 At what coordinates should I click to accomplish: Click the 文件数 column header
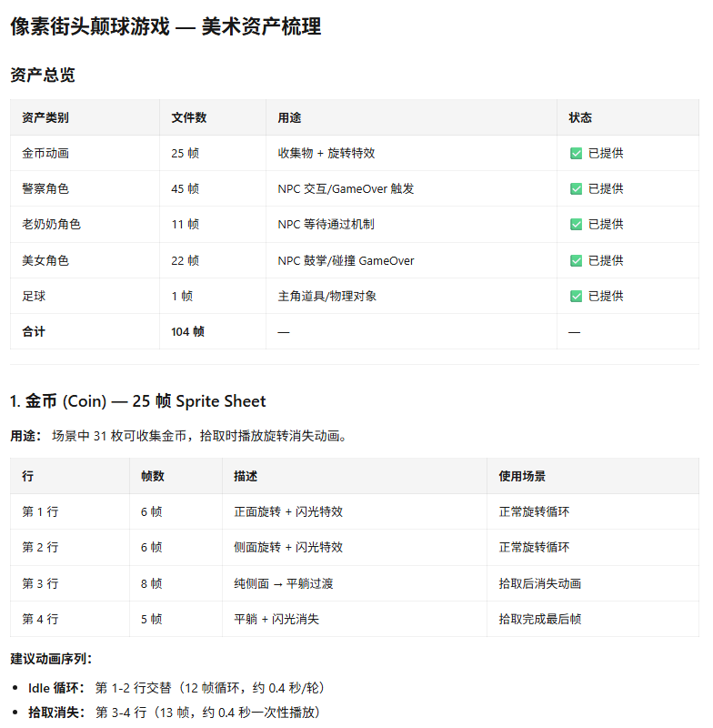coord(213,117)
